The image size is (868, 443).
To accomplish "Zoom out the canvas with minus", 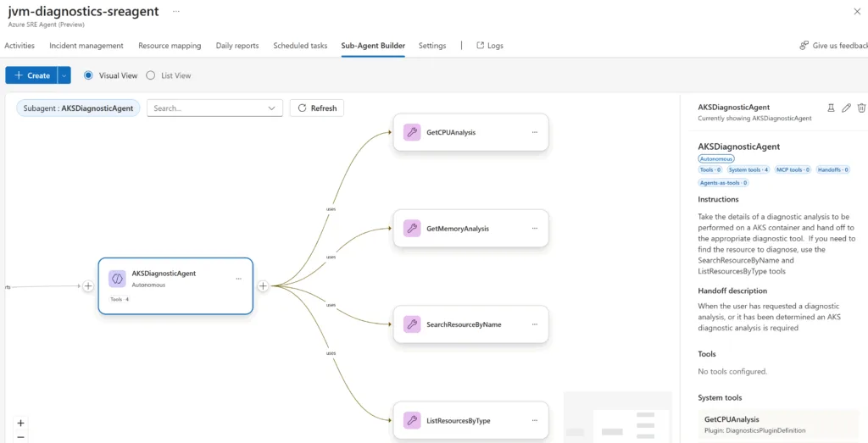I will point(20,437).
